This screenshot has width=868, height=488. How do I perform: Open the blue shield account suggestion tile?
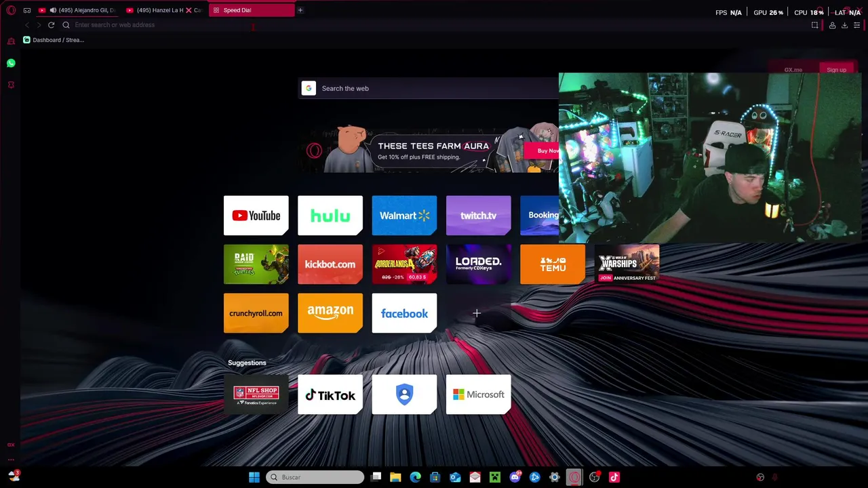pyautogui.click(x=404, y=394)
